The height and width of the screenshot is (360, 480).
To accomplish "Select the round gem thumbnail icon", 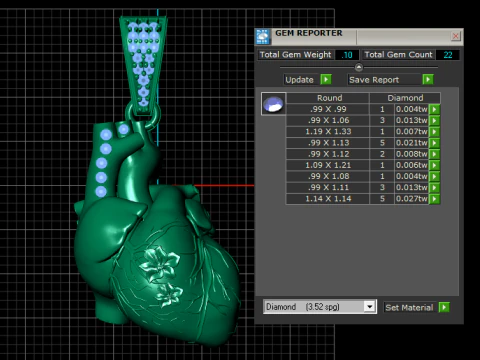I will coord(273,104).
